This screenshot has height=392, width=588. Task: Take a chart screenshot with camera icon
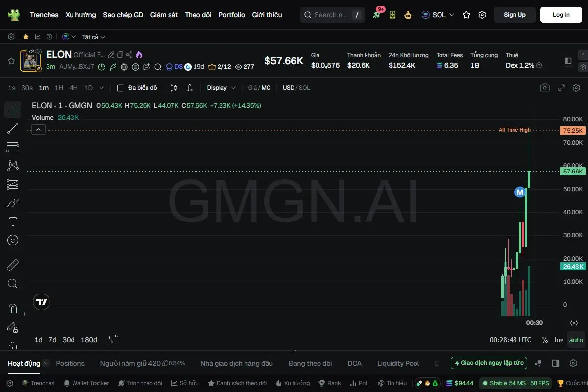[x=545, y=88]
